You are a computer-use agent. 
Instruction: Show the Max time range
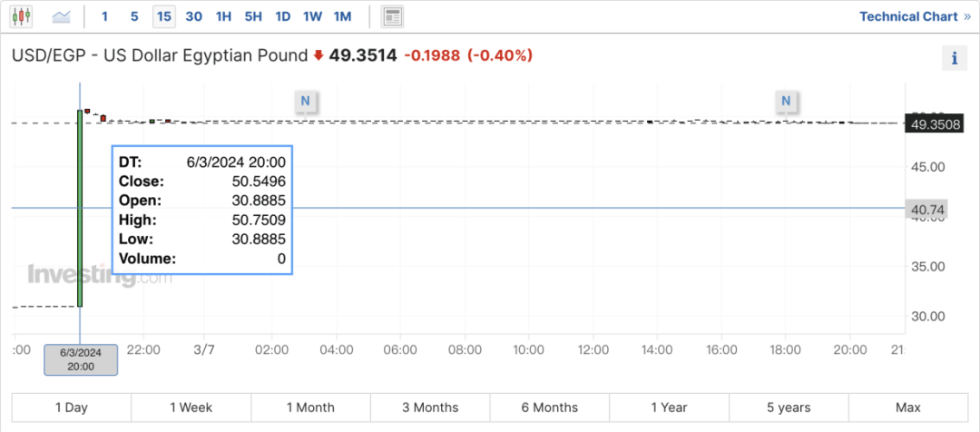tap(907, 407)
